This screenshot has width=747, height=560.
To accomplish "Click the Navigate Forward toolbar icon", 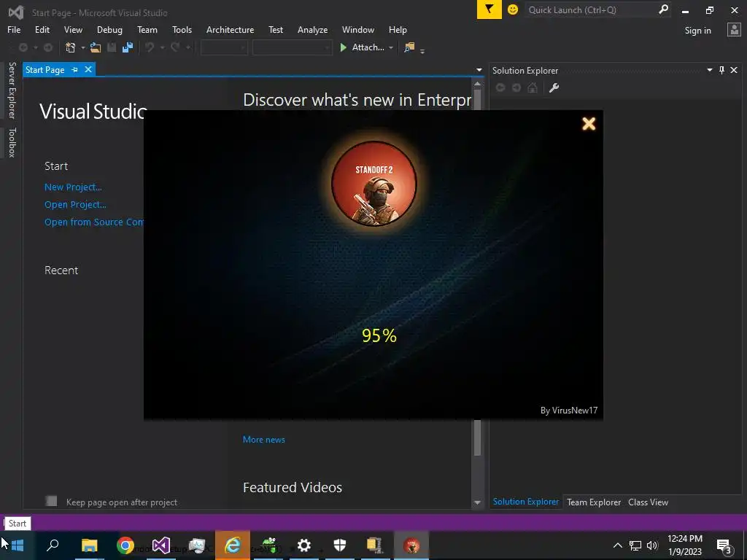I will tap(47, 47).
